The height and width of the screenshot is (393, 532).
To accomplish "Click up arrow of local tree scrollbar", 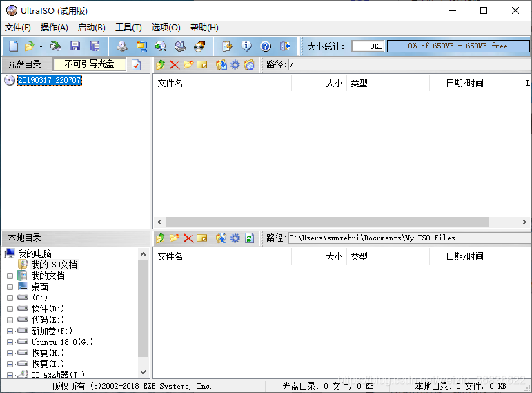I will tap(144, 254).
